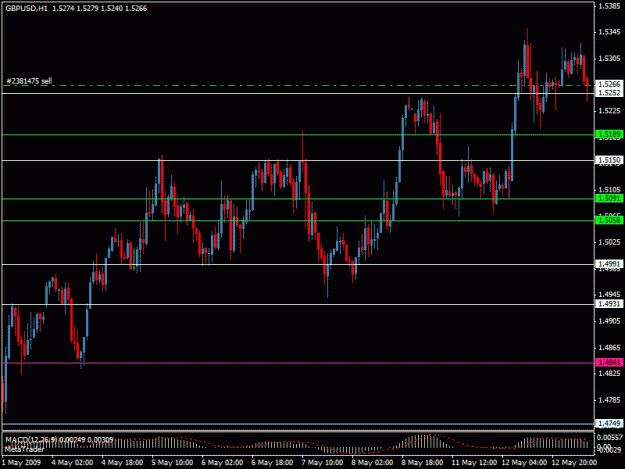Click the 4 May 18:00 time label

[x=122, y=463]
